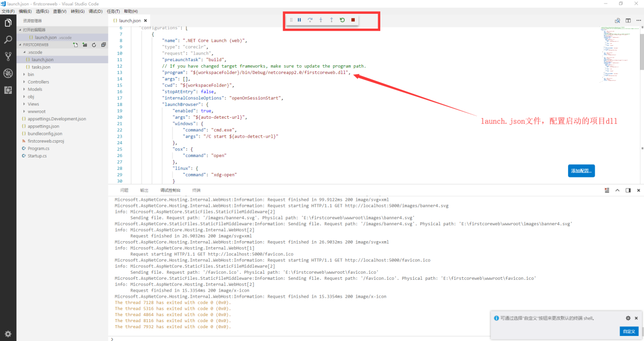The image size is (644, 341).
Task: Click the 添加配置... button
Action: coord(581,171)
